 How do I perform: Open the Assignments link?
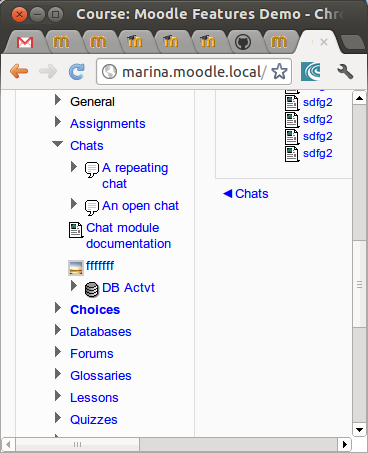(x=108, y=124)
